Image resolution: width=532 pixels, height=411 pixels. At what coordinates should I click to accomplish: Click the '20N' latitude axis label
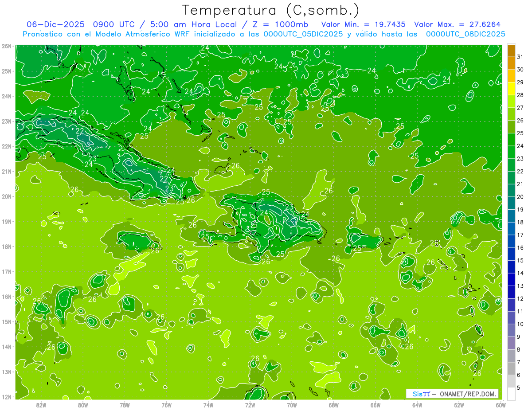7,196
